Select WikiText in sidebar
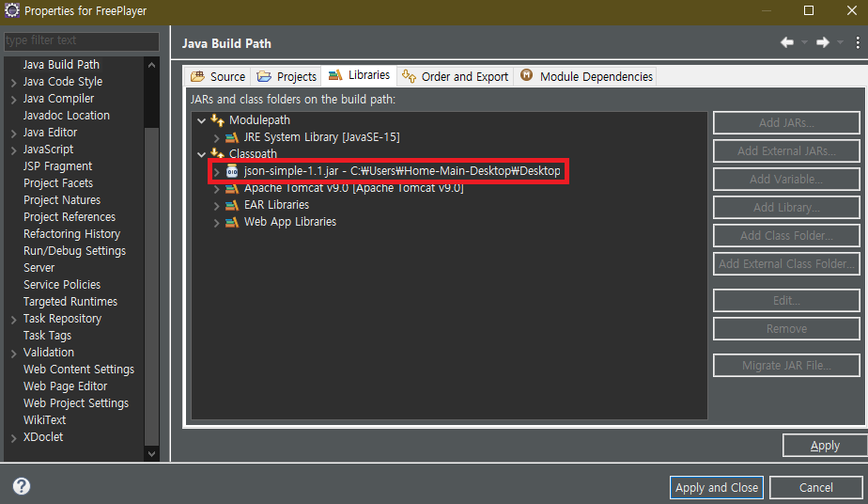The image size is (868, 504). point(44,419)
